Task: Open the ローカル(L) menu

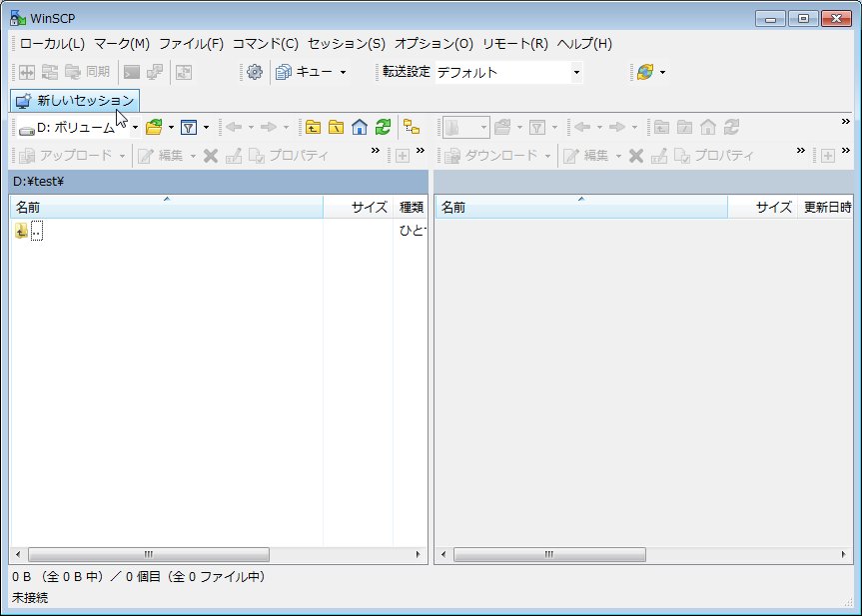Action: pos(52,44)
